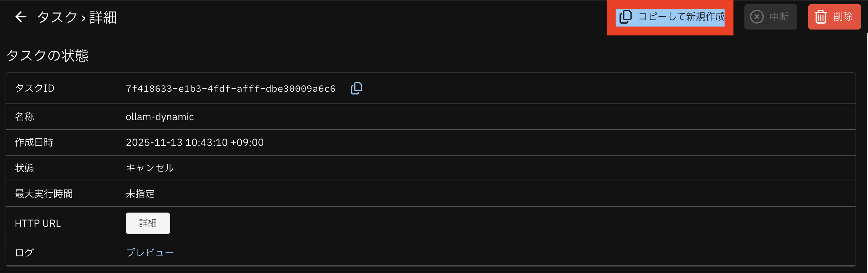Click the trash can icon on 削除
The height and width of the screenshot is (273, 868).
(821, 17)
